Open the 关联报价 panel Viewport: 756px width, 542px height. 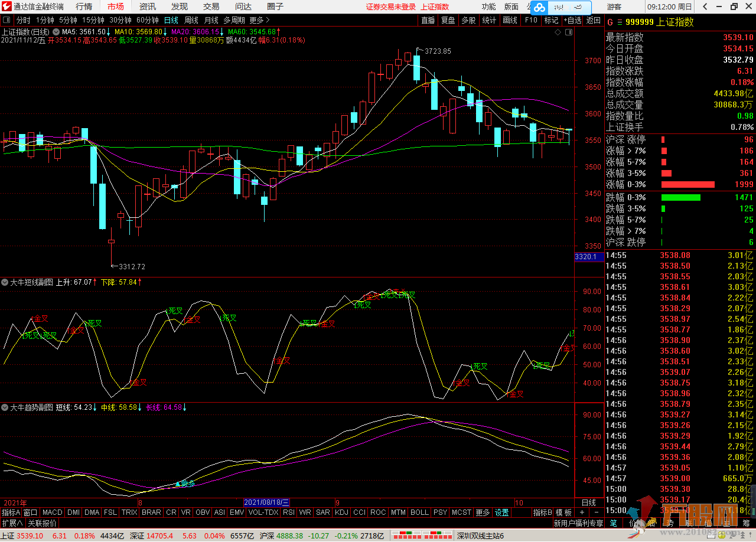pyautogui.click(x=43, y=523)
